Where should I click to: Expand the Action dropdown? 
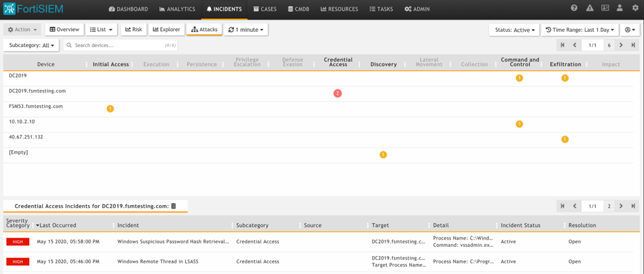(x=22, y=30)
